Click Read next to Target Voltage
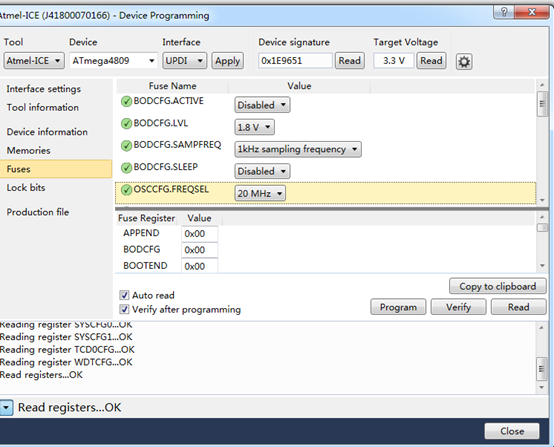The image size is (554, 447). coord(431,61)
